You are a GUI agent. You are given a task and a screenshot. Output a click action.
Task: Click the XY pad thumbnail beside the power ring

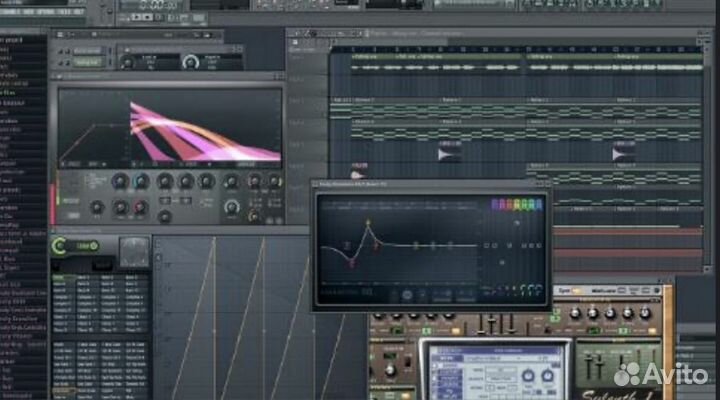pos(133,252)
